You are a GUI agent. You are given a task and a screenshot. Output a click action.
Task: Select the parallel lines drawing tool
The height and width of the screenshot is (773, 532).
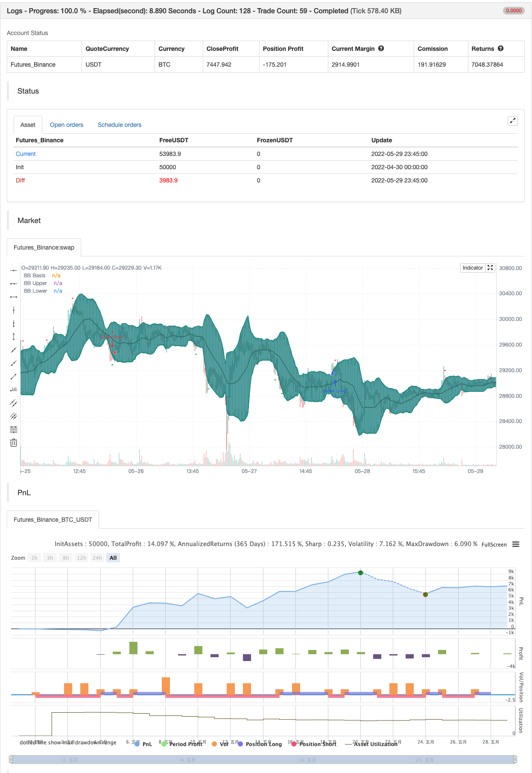pyautogui.click(x=14, y=416)
